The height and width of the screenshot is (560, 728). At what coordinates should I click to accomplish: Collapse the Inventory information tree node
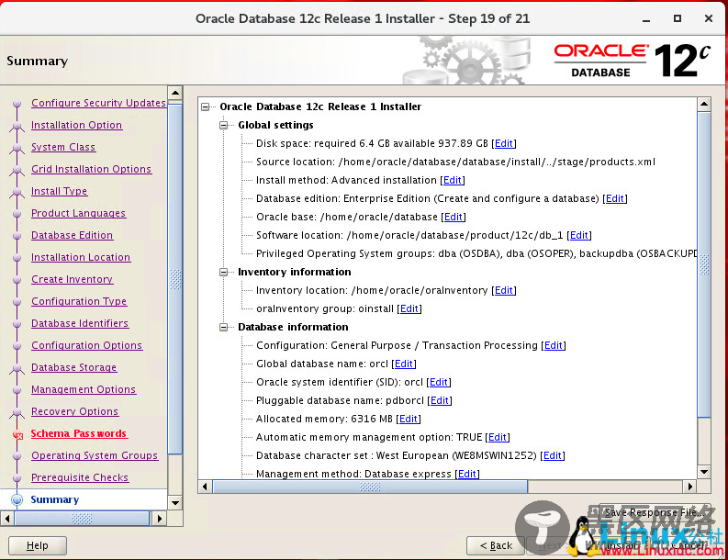pyautogui.click(x=224, y=272)
